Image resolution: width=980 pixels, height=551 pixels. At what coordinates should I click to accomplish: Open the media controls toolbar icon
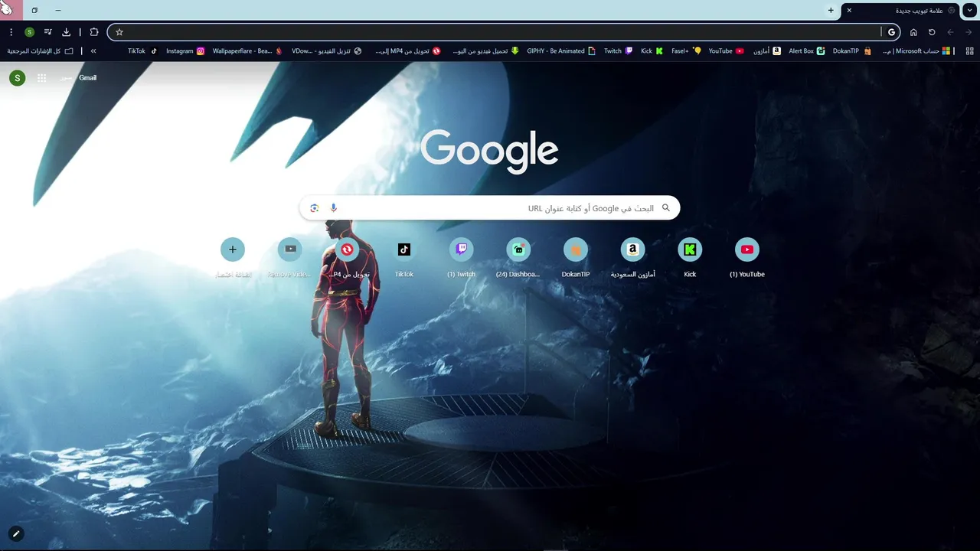(48, 32)
